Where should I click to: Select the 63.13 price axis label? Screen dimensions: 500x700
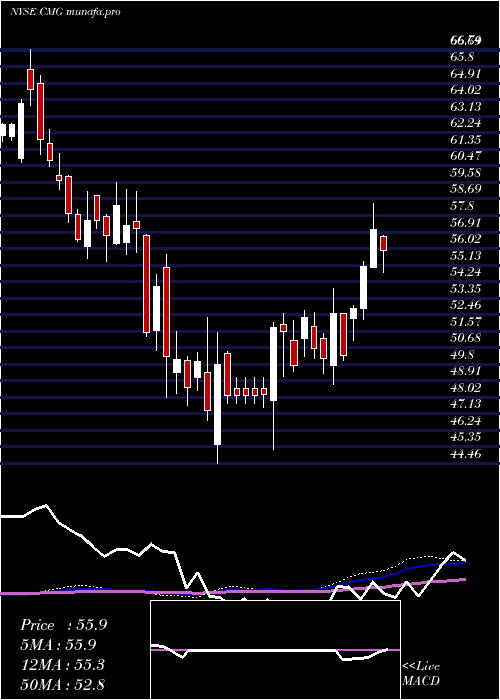click(466, 107)
